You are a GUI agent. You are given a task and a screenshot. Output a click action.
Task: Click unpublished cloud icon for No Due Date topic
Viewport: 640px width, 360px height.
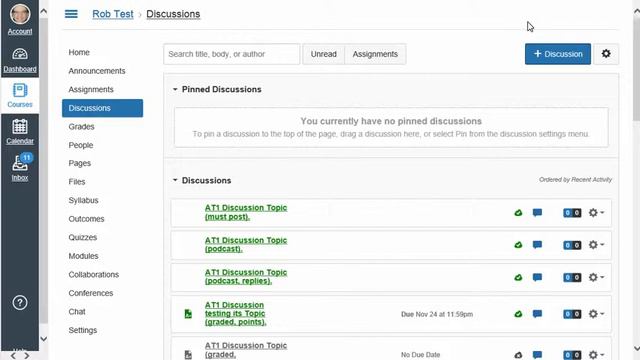point(518,355)
